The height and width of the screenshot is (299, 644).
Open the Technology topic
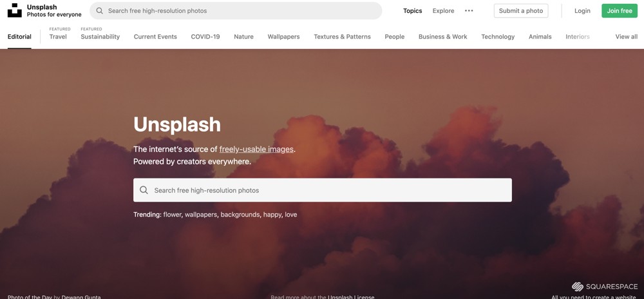pos(498,37)
